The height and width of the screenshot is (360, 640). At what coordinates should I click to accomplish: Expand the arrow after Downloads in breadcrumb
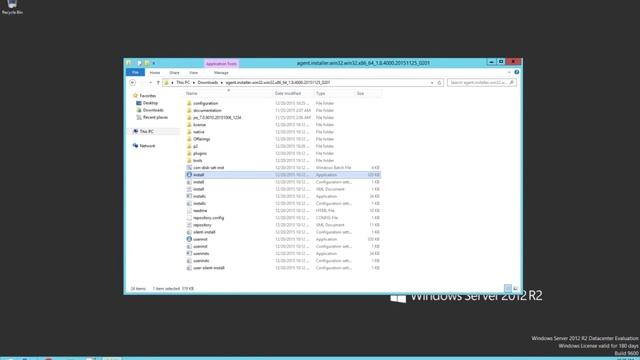point(222,83)
